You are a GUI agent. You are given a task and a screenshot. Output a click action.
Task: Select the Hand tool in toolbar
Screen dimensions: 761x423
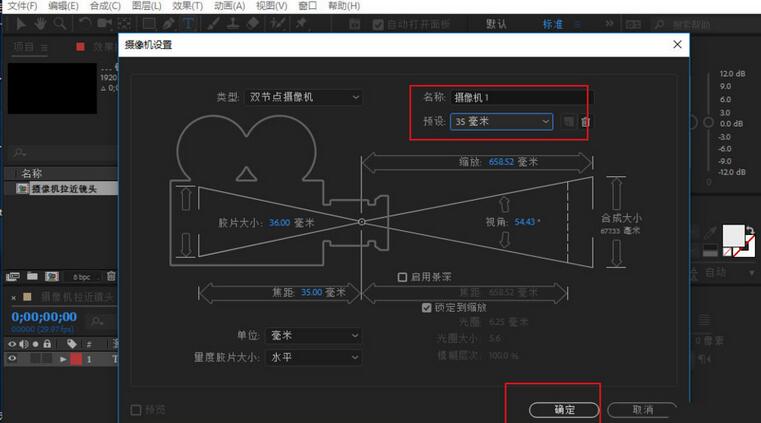(x=40, y=23)
